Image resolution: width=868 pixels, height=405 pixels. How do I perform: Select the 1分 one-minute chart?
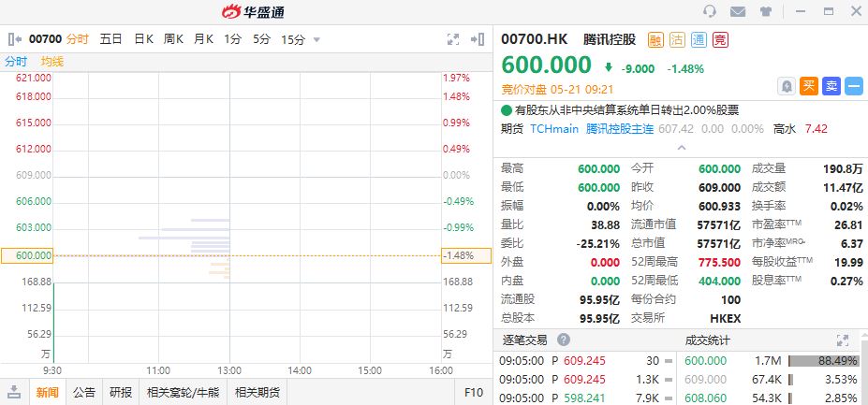[x=232, y=39]
